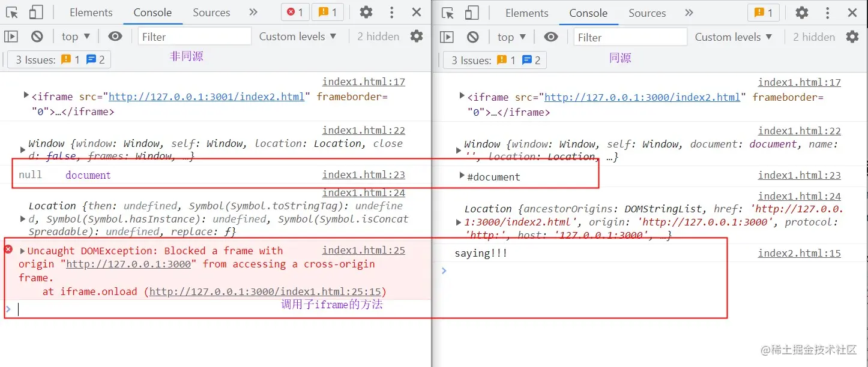
Task: Close the right DevTools panel
Action: [x=852, y=13]
